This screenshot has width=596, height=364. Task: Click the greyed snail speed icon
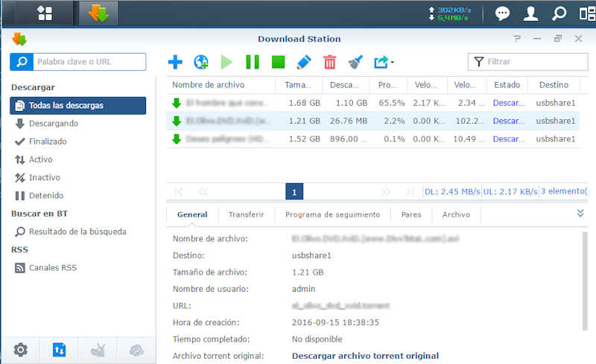click(98, 350)
